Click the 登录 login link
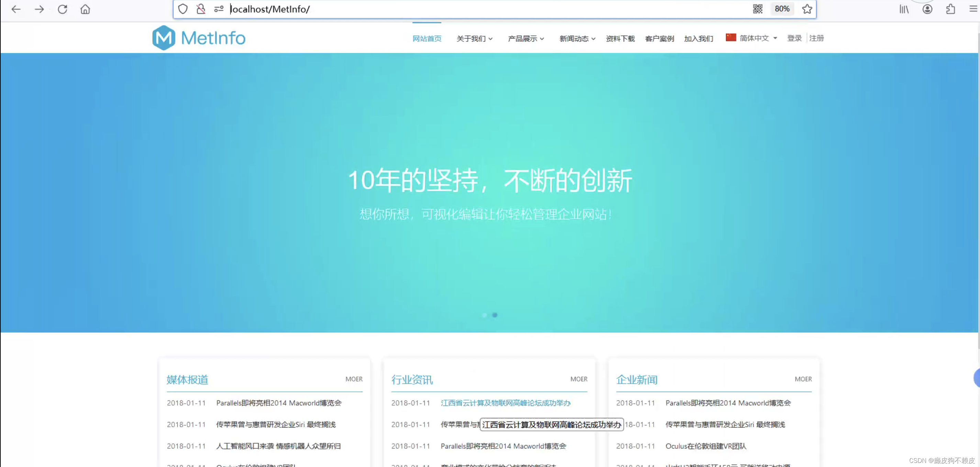This screenshot has width=980, height=467. 794,38
